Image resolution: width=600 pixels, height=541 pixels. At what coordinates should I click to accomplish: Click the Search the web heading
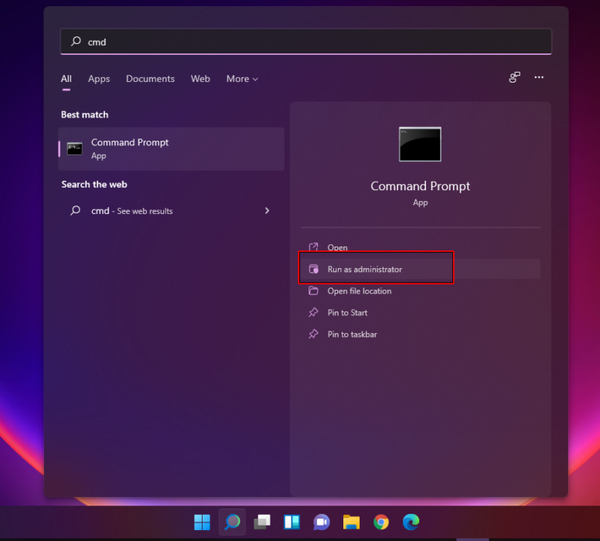[94, 184]
